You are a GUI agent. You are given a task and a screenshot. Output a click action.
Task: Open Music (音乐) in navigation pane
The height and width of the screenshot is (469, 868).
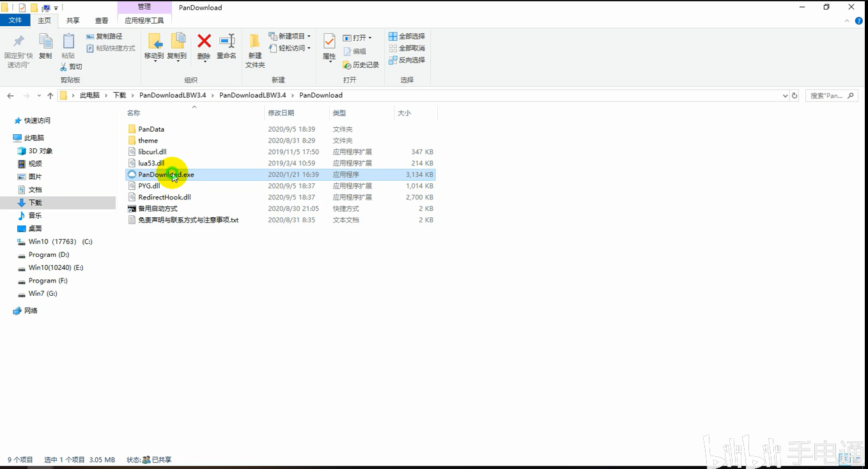tap(35, 215)
